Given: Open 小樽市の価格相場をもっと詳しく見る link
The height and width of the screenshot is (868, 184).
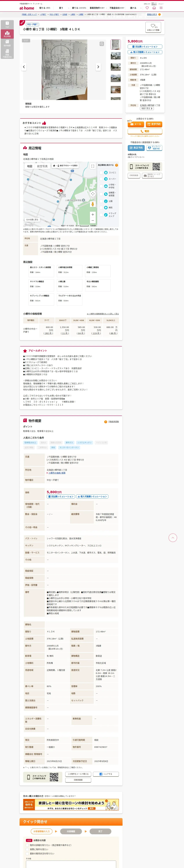Looking at the screenshot, I should tap(103, 314).
